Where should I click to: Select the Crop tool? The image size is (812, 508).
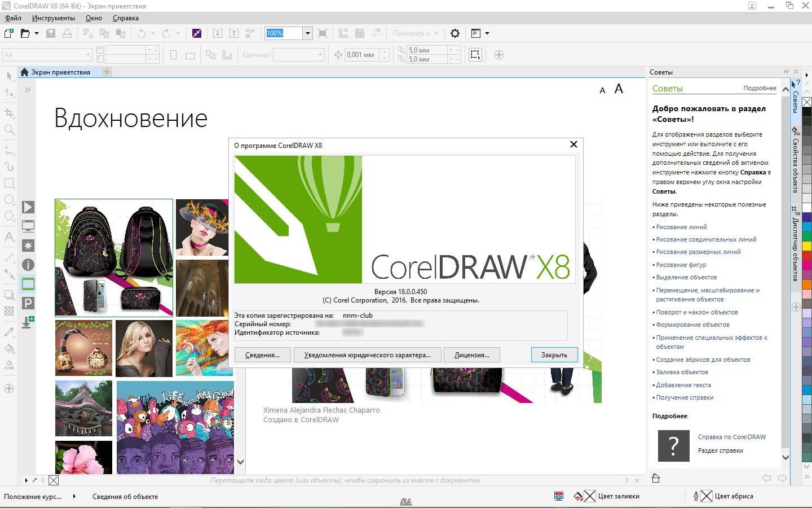click(x=9, y=112)
